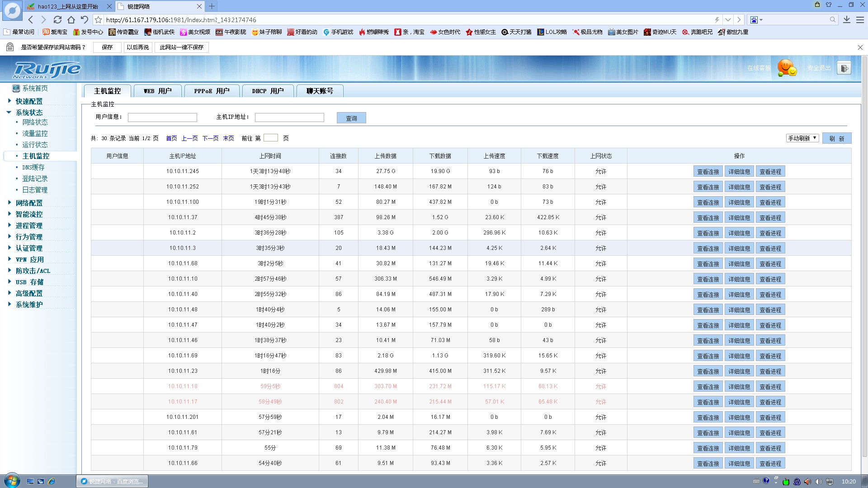Expand 网络配置 sidebar section
This screenshot has width=868, height=488.
[x=29, y=203]
